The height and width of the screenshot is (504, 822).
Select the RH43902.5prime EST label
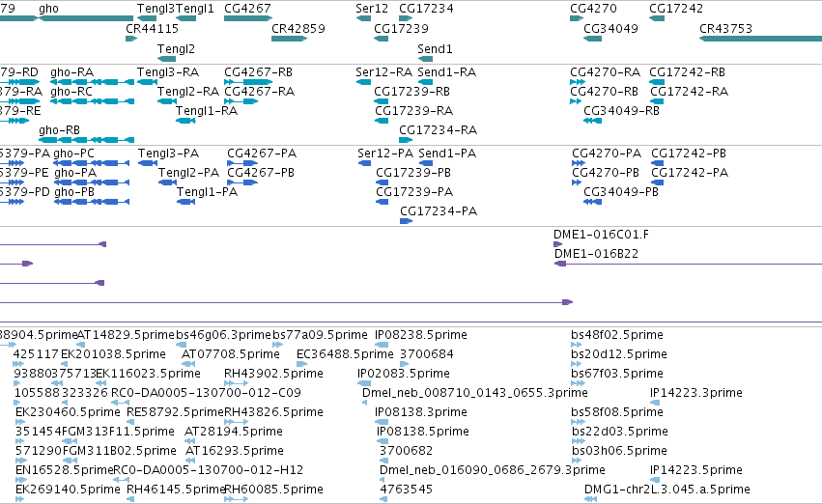[273, 374]
